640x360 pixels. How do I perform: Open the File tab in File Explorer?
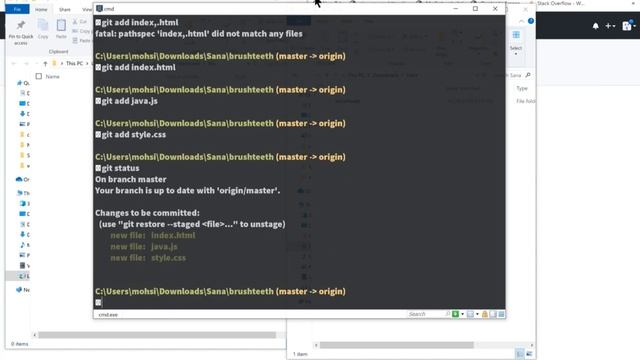(17, 9)
